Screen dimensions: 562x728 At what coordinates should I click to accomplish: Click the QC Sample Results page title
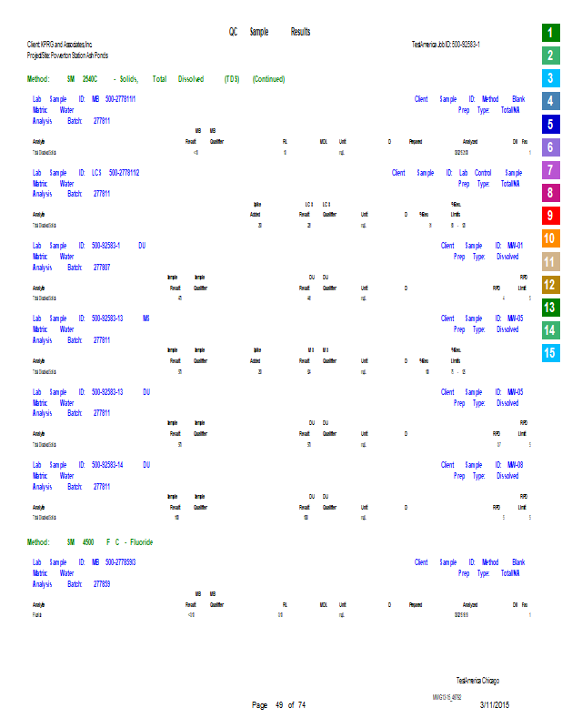tap(269, 32)
